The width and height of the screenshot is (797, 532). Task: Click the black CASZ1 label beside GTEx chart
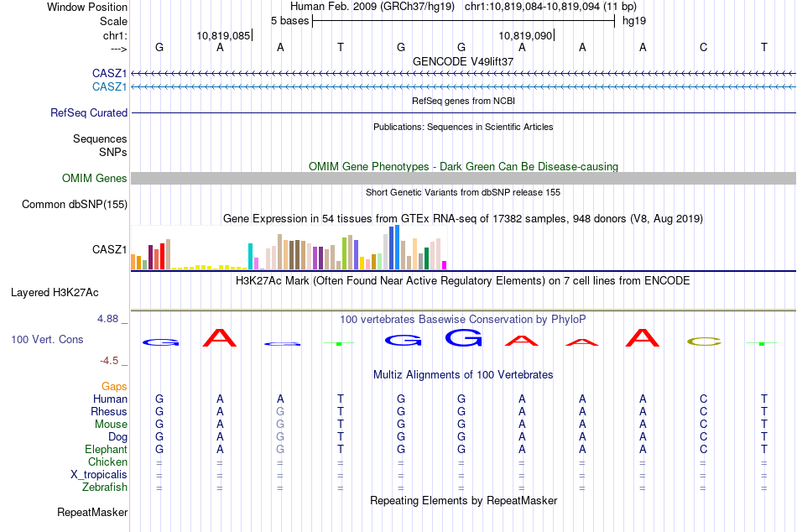tap(109, 249)
